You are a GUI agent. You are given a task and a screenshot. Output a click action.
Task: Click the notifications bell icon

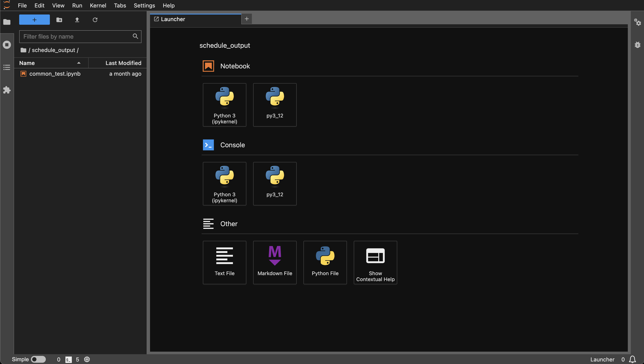click(x=632, y=359)
